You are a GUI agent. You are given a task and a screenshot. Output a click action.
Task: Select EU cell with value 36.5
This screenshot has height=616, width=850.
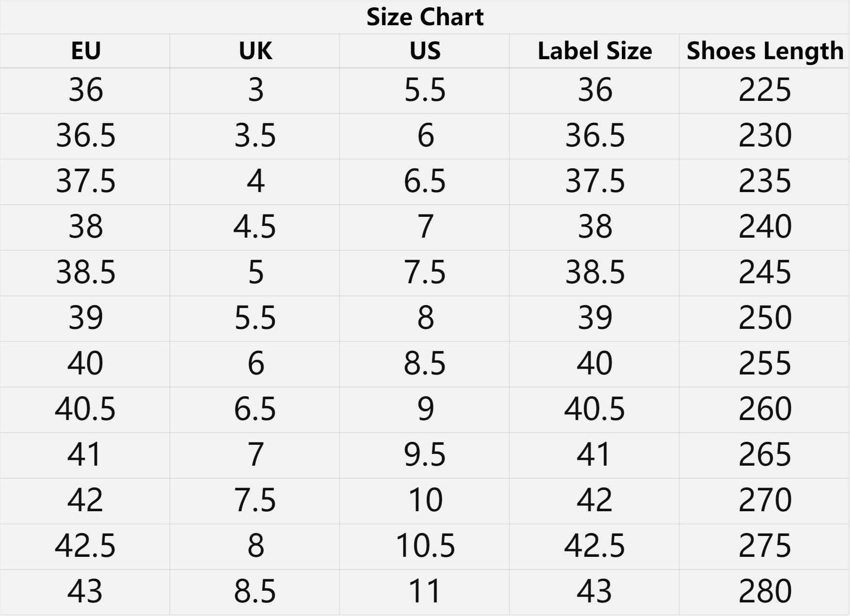[x=85, y=136]
